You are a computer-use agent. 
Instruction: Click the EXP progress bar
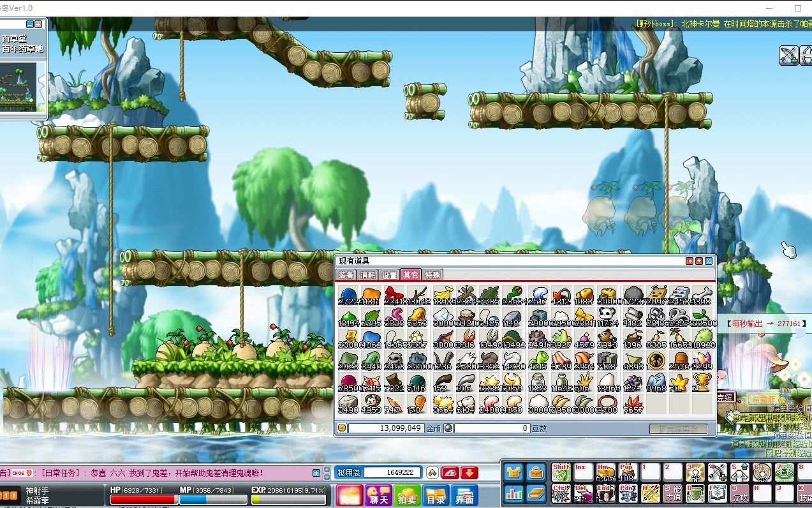(288, 499)
